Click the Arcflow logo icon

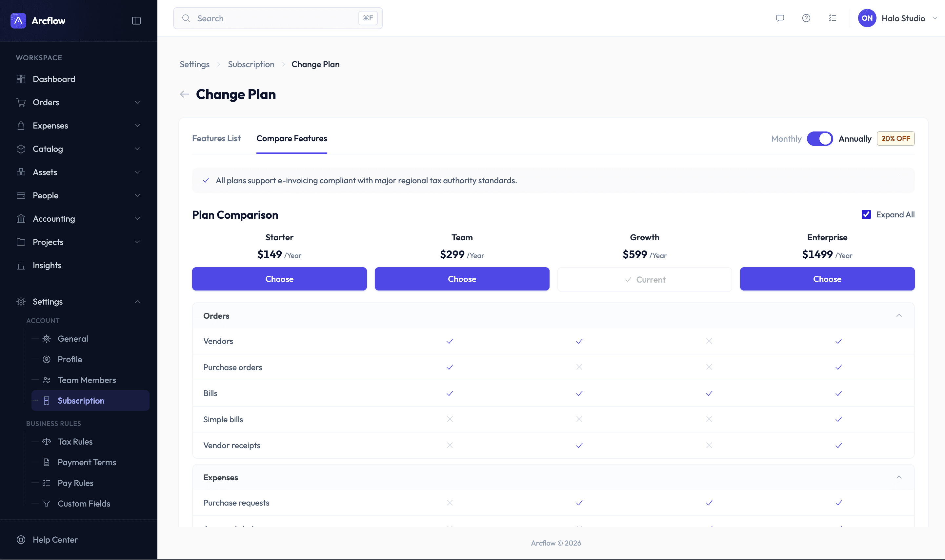(x=18, y=20)
